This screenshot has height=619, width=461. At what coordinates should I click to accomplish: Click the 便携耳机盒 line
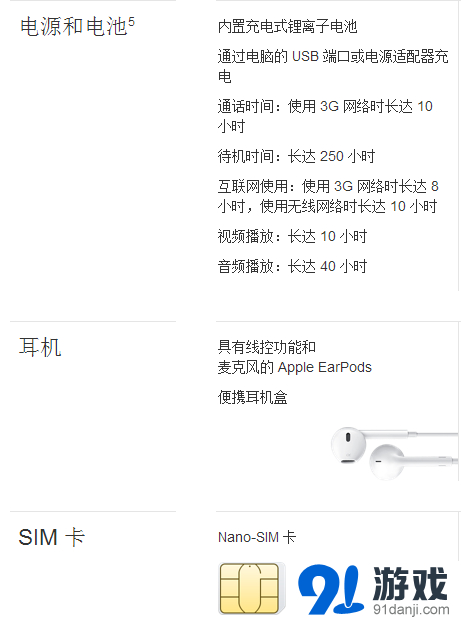(x=253, y=397)
